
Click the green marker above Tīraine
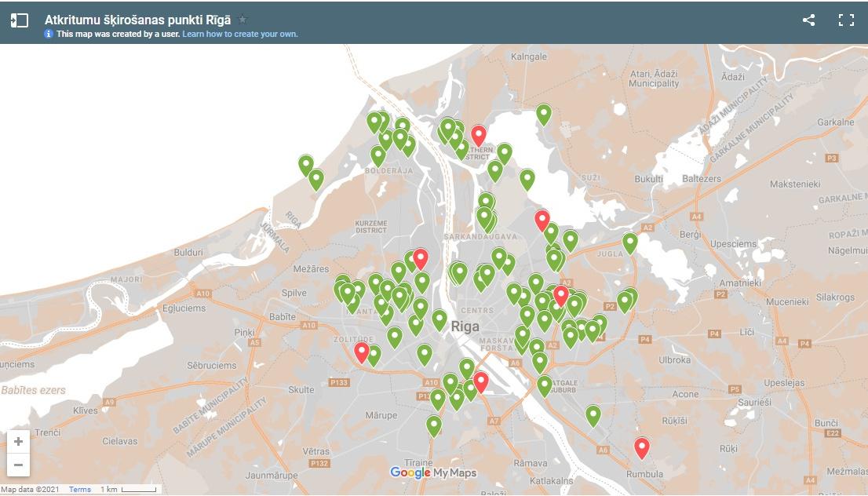pos(434,425)
